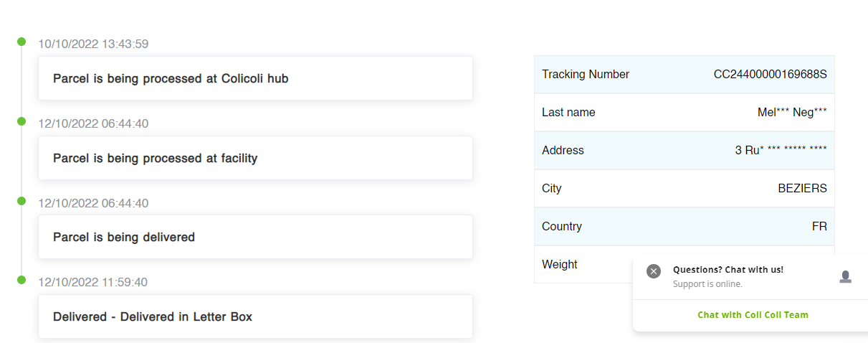Click the Weight row label
This screenshot has height=343, width=868.
[560, 265]
